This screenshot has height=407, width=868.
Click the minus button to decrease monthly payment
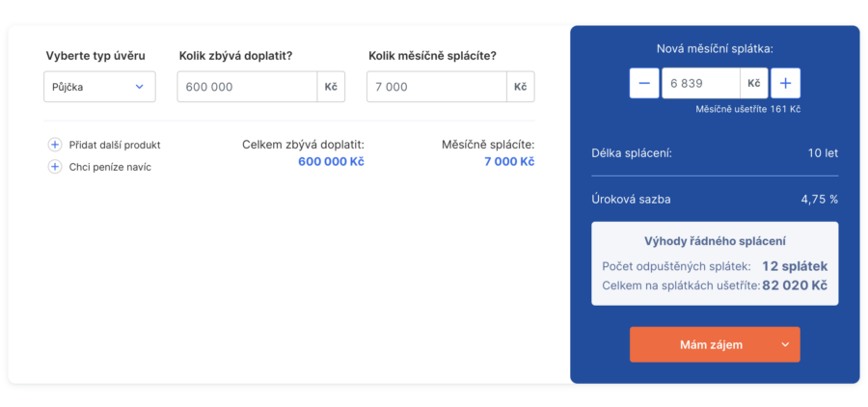644,83
